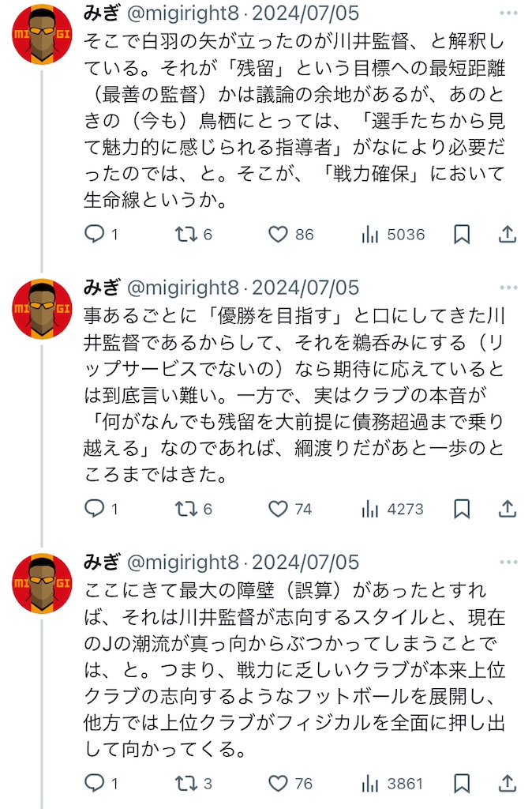This screenshot has width=532, height=809.
Task: Click the retweet icon showing 6 reposts
Action: click(x=181, y=234)
